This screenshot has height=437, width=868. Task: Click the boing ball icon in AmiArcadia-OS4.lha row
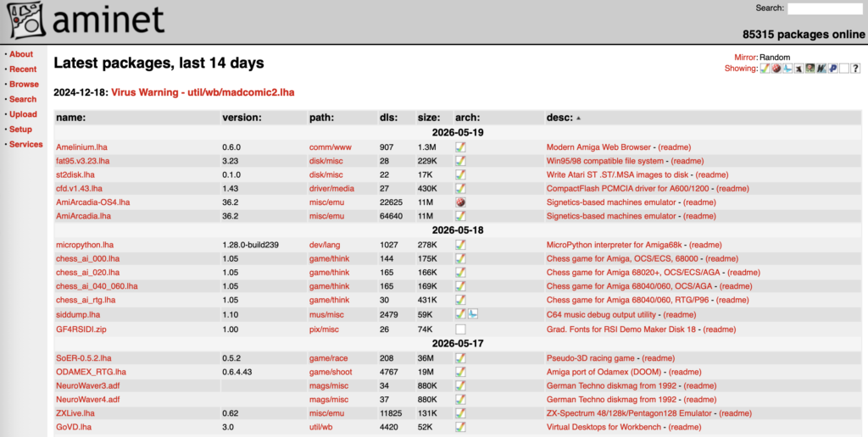point(460,202)
